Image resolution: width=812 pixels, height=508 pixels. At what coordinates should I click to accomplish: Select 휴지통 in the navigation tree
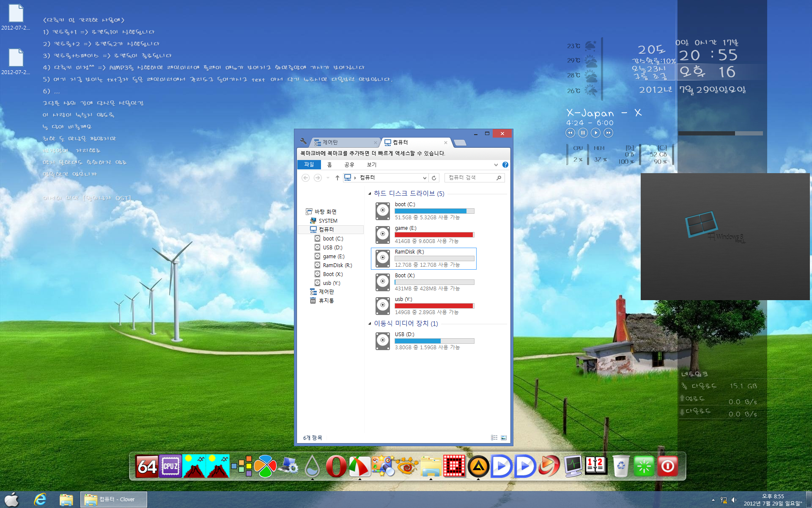pyautogui.click(x=322, y=301)
